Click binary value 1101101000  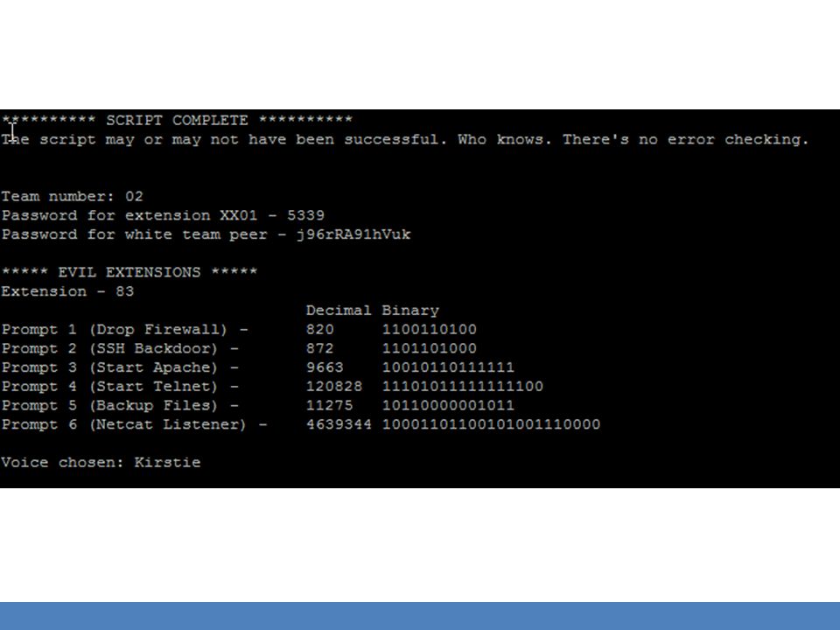429,348
